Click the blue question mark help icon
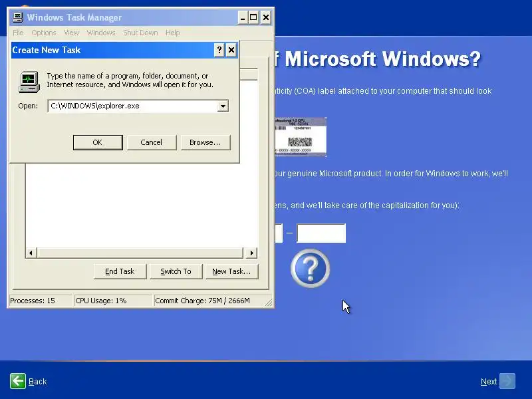This screenshot has width=532, height=399. tap(310, 269)
